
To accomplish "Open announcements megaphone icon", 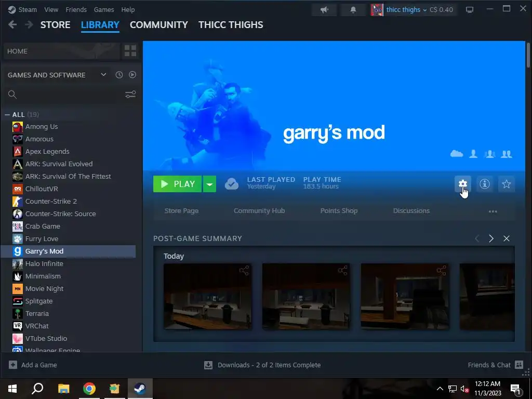I will tap(324, 10).
